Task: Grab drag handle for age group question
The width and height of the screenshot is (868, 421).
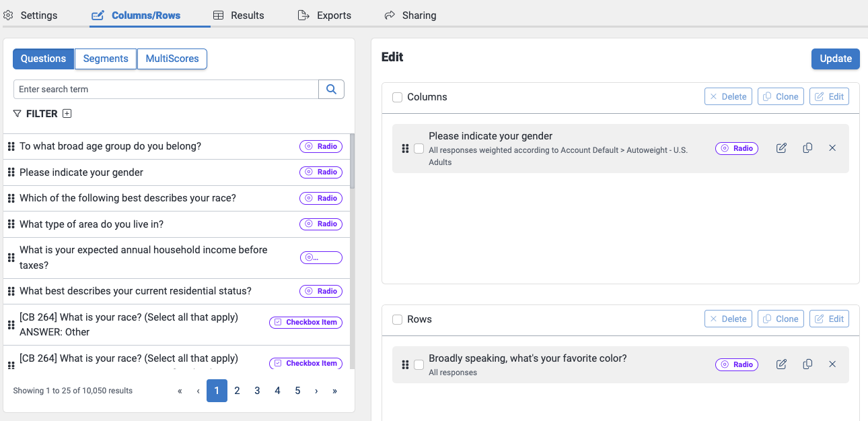Action: pyautogui.click(x=11, y=146)
